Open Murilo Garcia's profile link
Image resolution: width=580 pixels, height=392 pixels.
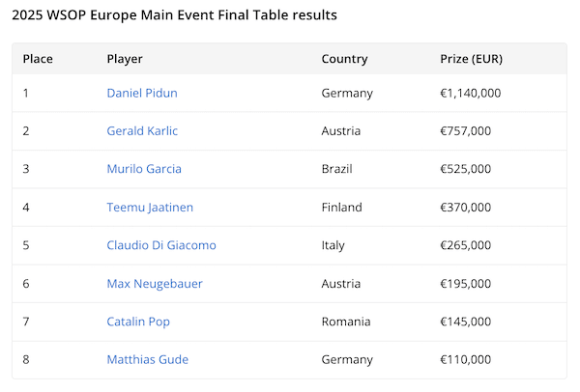pos(144,169)
